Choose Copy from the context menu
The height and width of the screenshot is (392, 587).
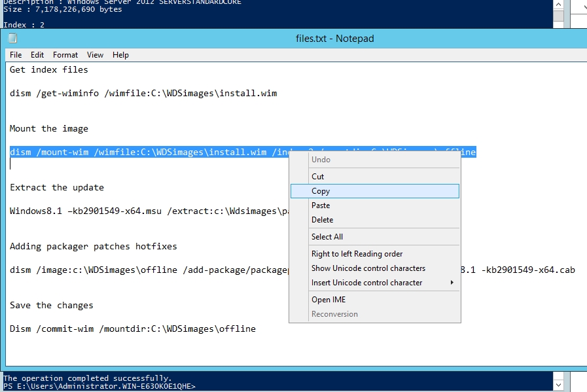pos(321,191)
